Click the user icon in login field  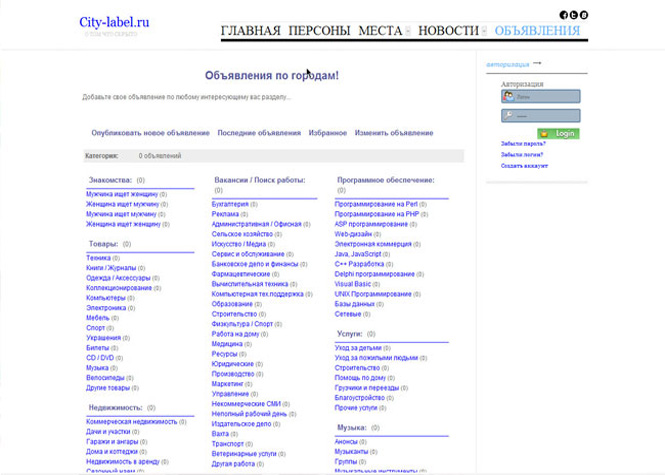click(x=509, y=97)
